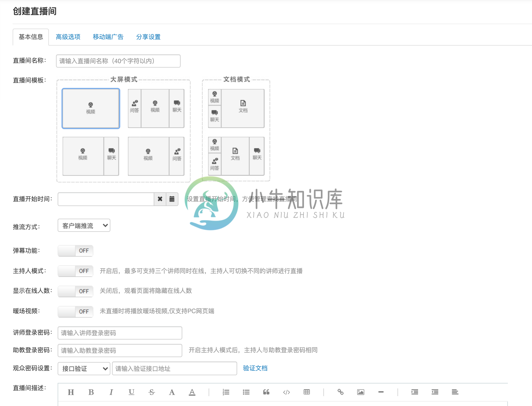Viewport: 532px width, 406px height.
Task: Open calendar picker for start time
Action: (172, 199)
